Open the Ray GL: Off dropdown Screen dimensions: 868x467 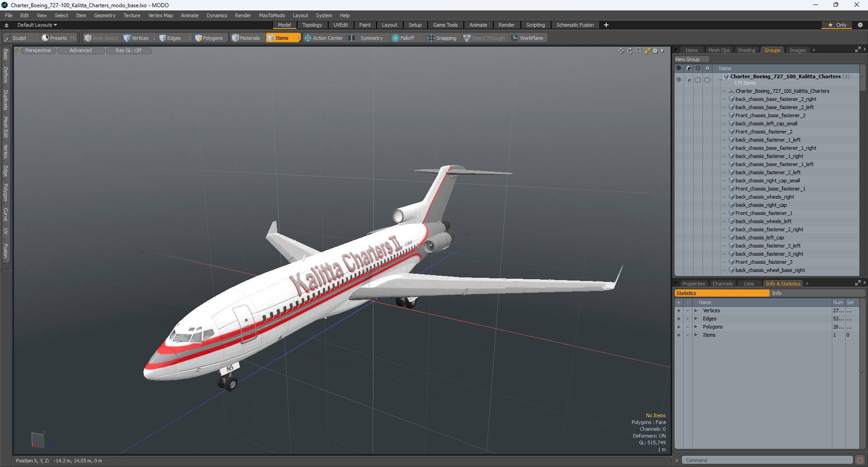point(128,51)
